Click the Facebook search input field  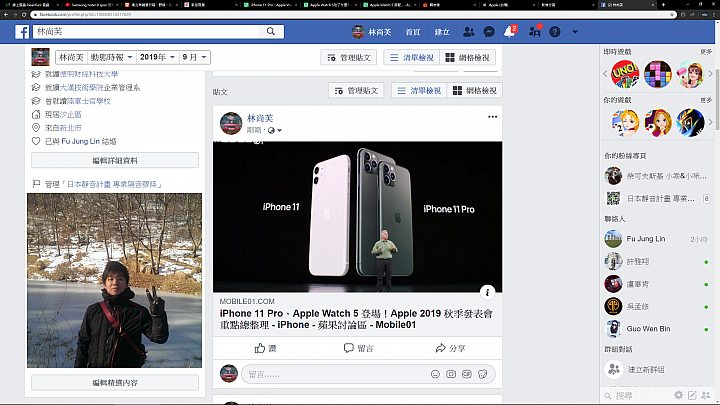click(146, 31)
